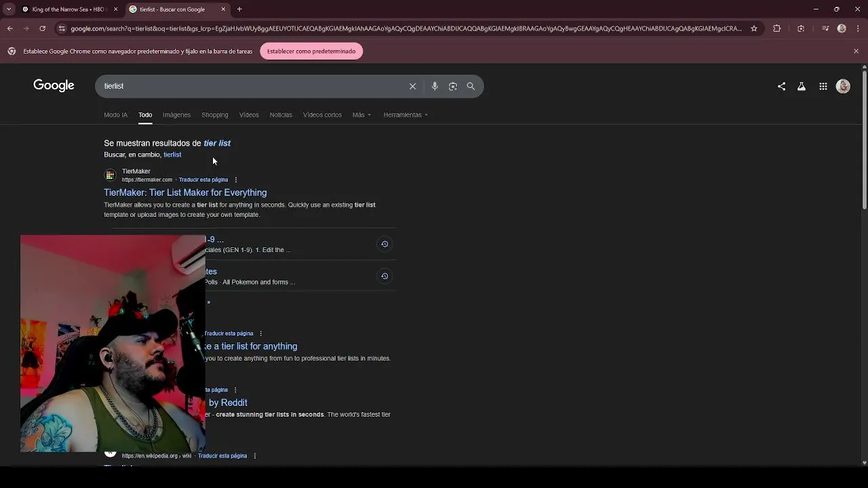Open the Chrome three-dot menu
This screenshot has width=868, height=488.
[x=857, y=28]
